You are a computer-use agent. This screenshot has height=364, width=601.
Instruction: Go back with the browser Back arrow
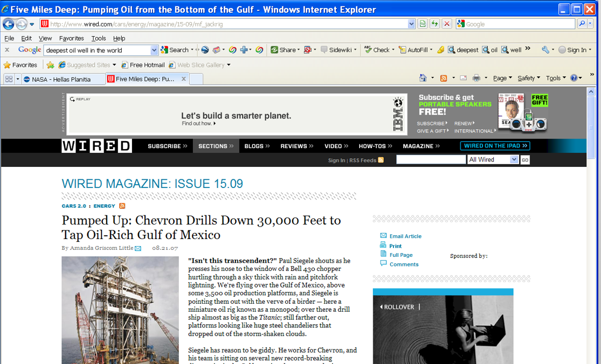click(9, 24)
